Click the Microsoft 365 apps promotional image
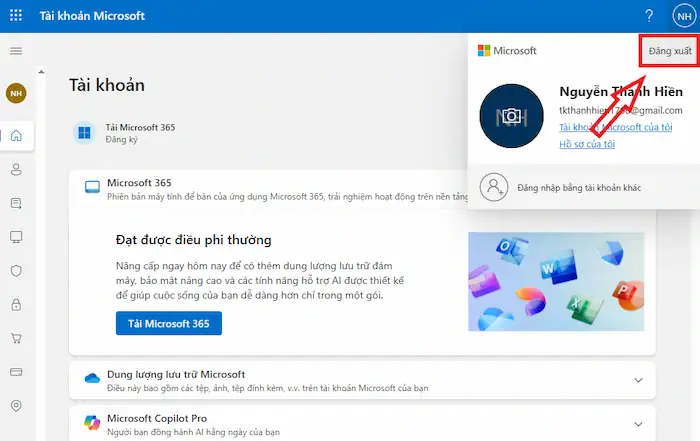This screenshot has width=700, height=441. [556, 282]
